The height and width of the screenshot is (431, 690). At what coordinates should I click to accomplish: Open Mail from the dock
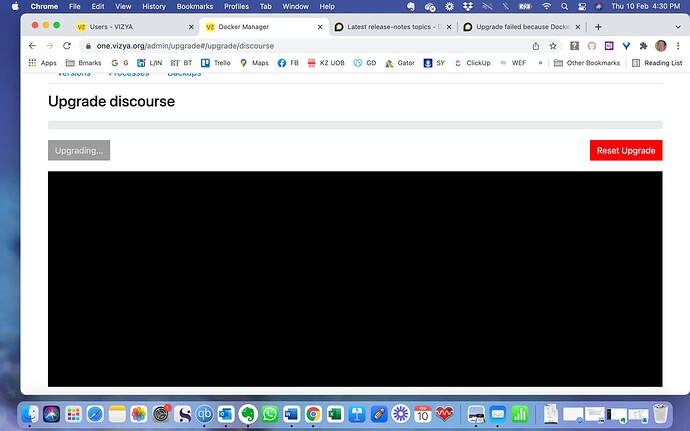(498, 414)
